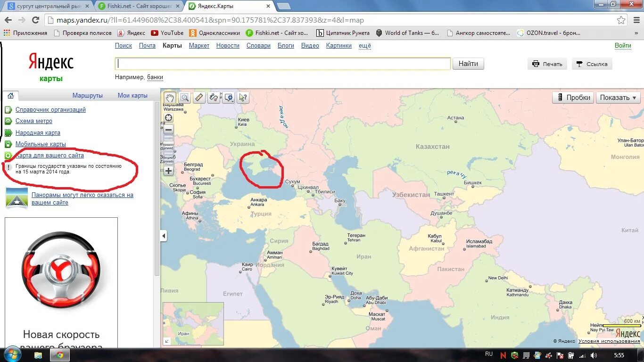
Task: Select the arrow question info tool
Action: (243, 98)
